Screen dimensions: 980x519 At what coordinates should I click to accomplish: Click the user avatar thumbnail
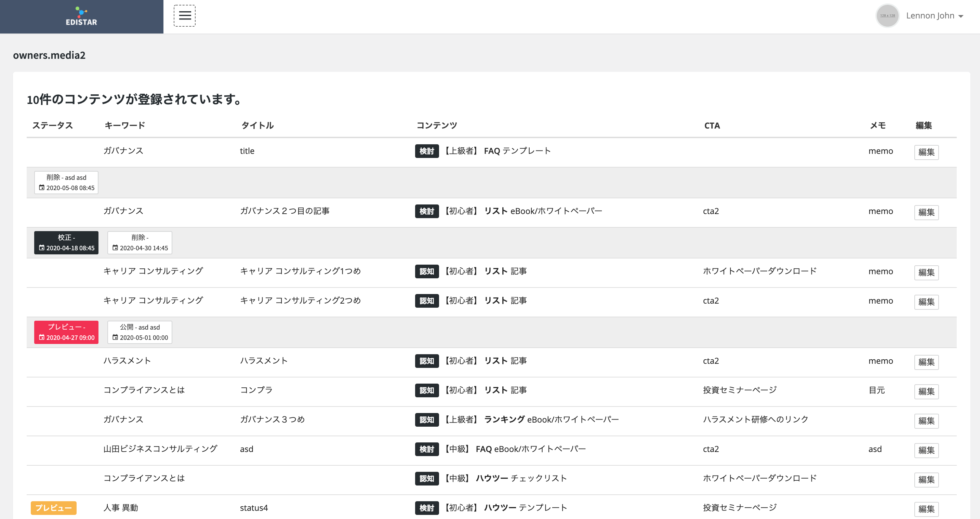coord(887,16)
